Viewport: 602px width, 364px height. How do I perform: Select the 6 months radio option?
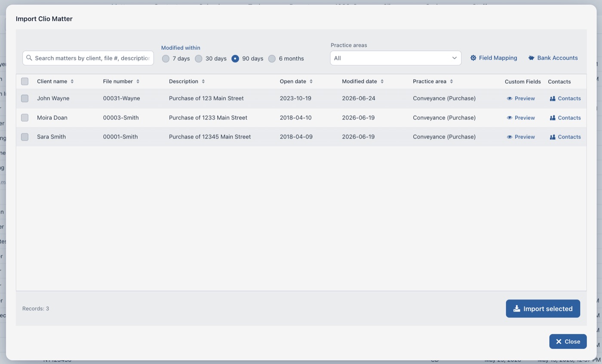pos(272,58)
